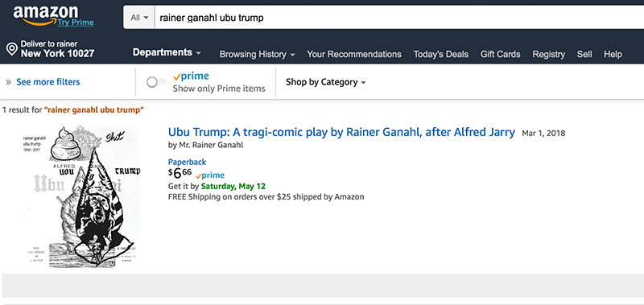Click the Try Prime link

tap(76, 23)
